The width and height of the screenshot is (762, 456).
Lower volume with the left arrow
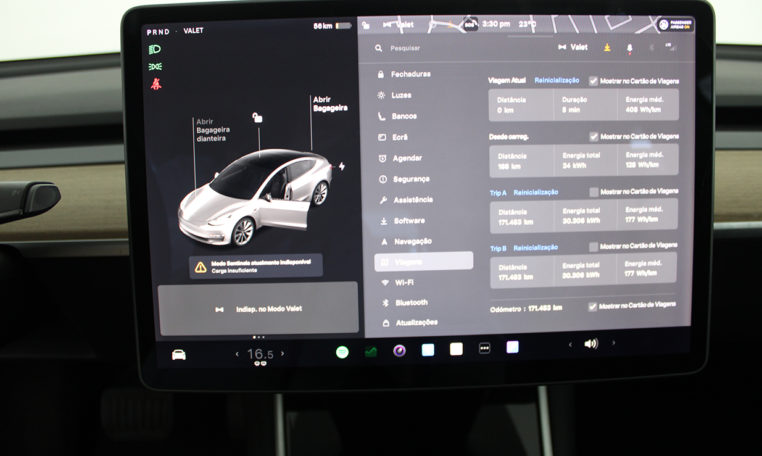pyautogui.click(x=570, y=345)
